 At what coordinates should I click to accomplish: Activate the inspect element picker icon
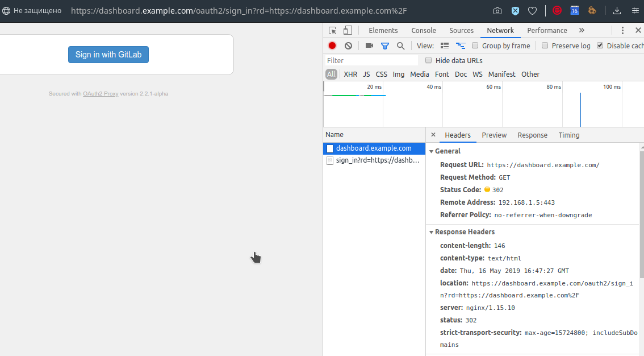click(332, 30)
